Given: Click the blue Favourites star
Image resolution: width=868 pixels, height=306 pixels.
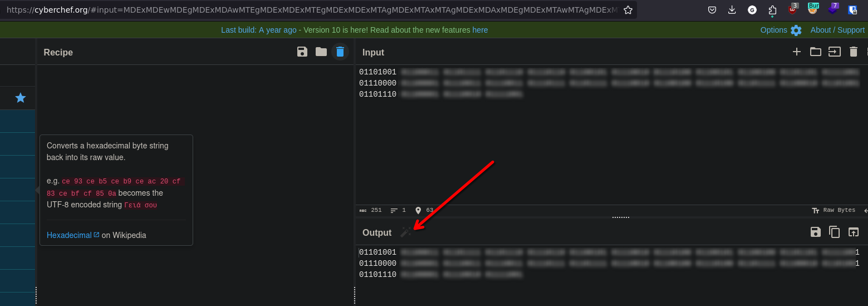Looking at the screenshot, I should coord(21,98).
